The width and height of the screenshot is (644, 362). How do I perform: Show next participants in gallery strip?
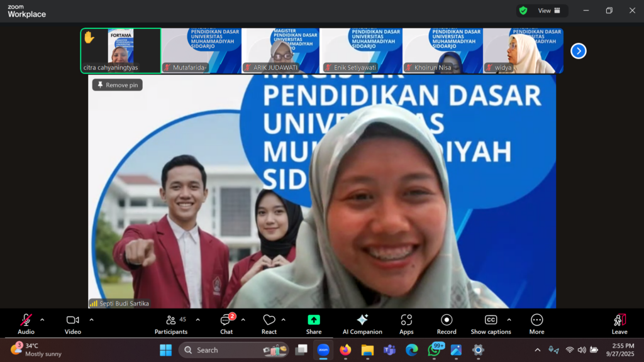[579, 51]
